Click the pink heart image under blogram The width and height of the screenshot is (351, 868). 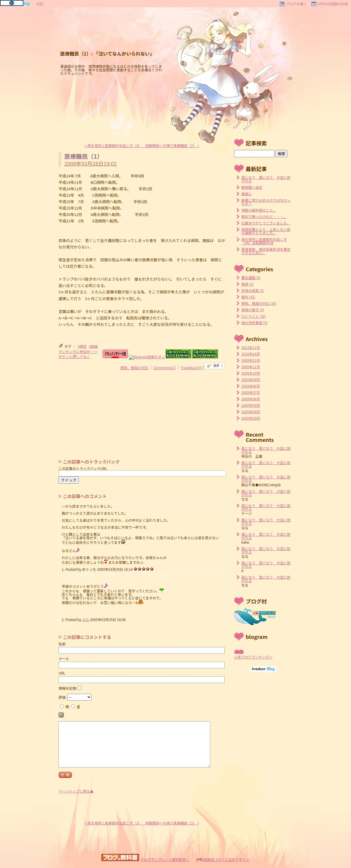239,652
